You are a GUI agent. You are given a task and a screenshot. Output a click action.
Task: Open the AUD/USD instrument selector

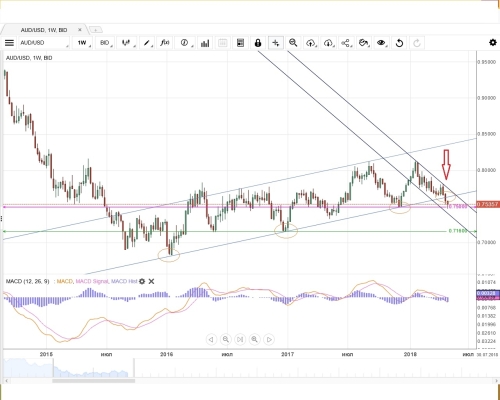click(x=43, y=43)
